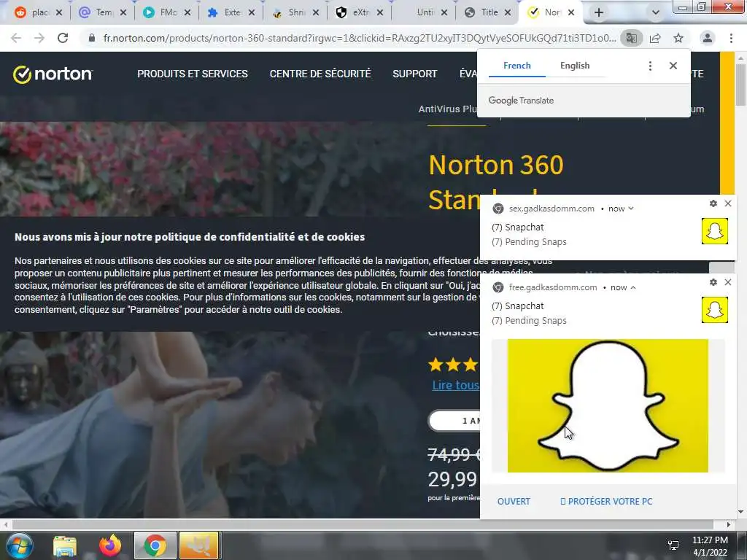This screenshot has width=747, height=560.
Task: Open PRODUITS ET SERVICES menu
Action: pyautogui.click(x=193, y=74)
